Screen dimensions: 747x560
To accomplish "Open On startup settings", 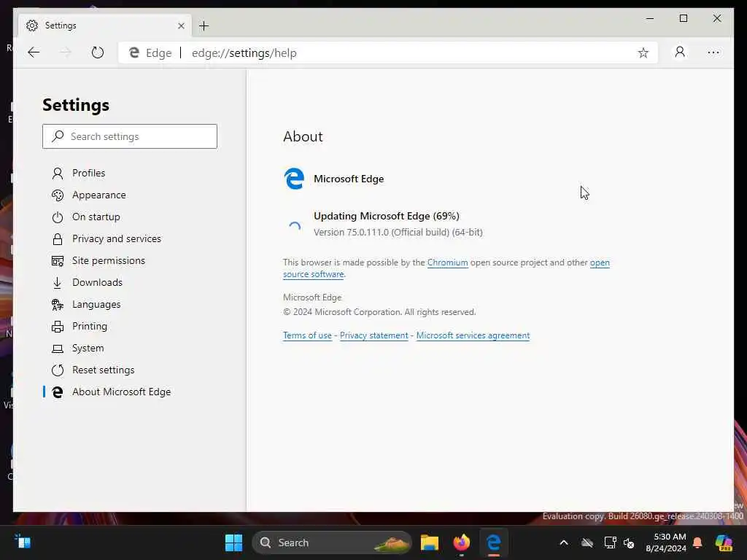I will [x=96, y=217].
